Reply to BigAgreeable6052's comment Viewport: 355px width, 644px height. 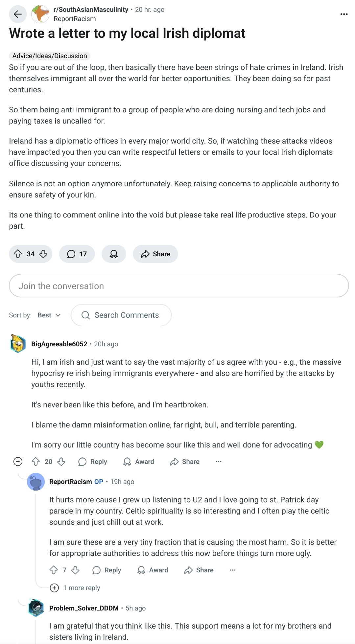(x=93, y=462)
